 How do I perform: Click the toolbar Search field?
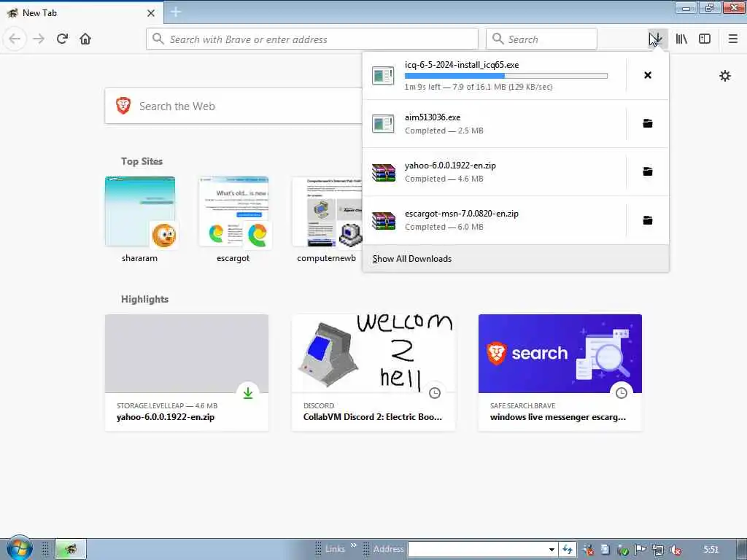click(x=541, y=39)
